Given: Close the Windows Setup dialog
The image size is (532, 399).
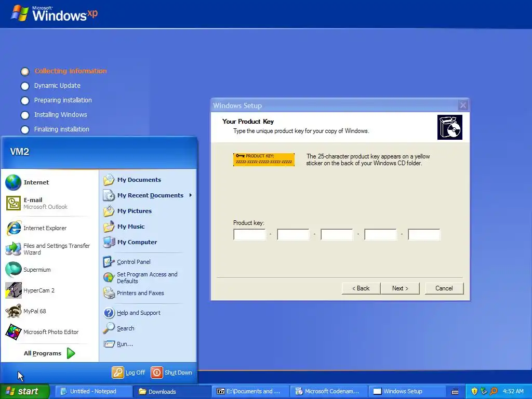Looking at the screenshot, I should [463, 105].
